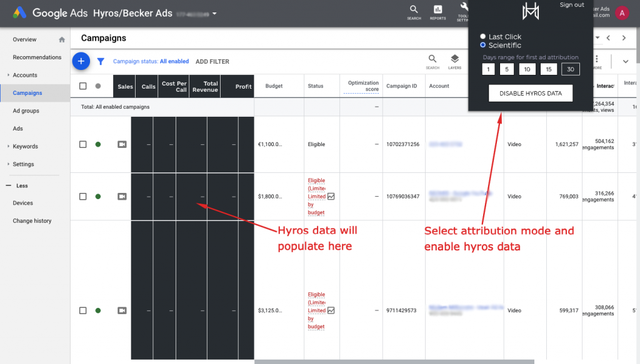The width and height of the screenshot is (640, 364).
Task: Click video icon of campaign 10769036347
Action: (x=122, y=197)
